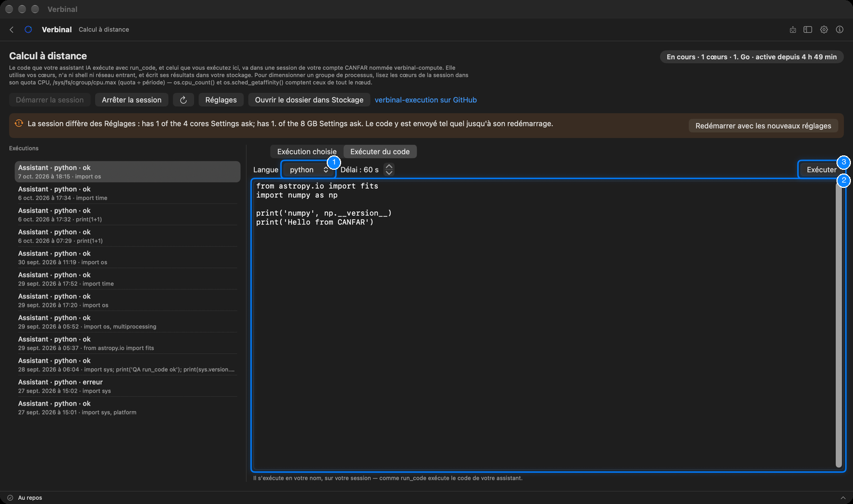Click the Au repos status text

click(30, 498)
